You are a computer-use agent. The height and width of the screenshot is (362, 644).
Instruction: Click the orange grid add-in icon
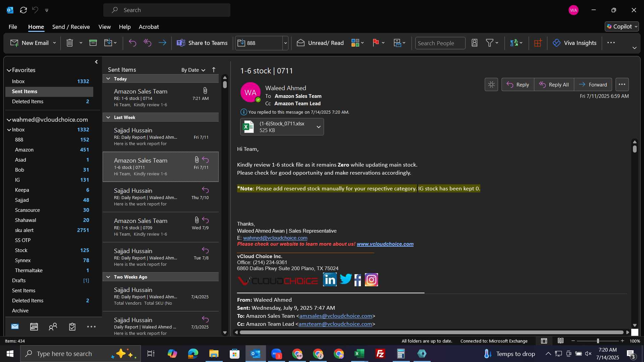click(x=538, y=43)
